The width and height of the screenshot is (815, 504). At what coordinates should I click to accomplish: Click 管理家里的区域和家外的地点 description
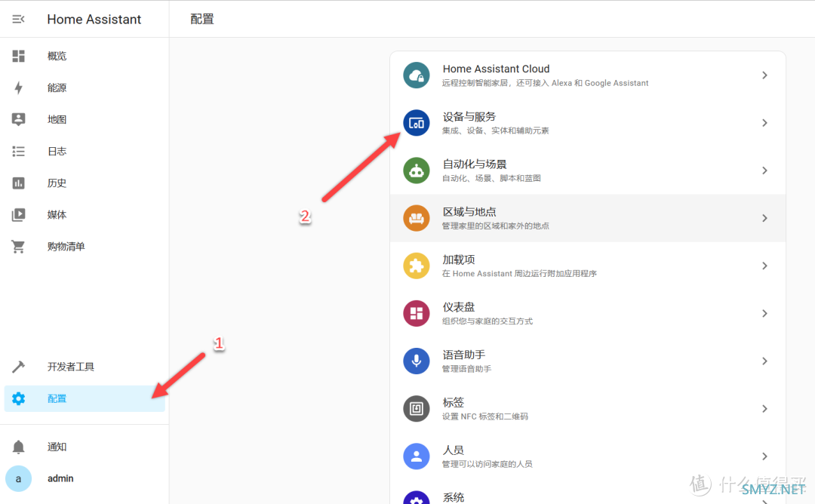pos(495,226)
